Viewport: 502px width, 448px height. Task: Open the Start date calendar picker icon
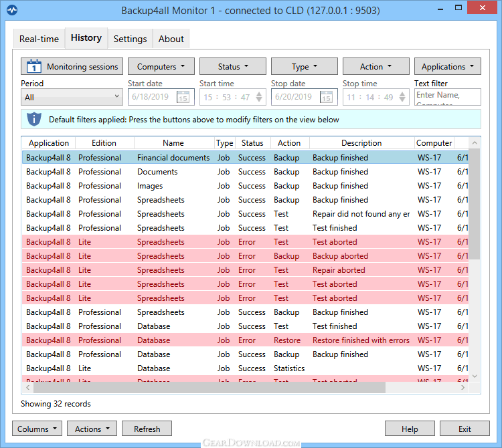click(x=183, y=97)
